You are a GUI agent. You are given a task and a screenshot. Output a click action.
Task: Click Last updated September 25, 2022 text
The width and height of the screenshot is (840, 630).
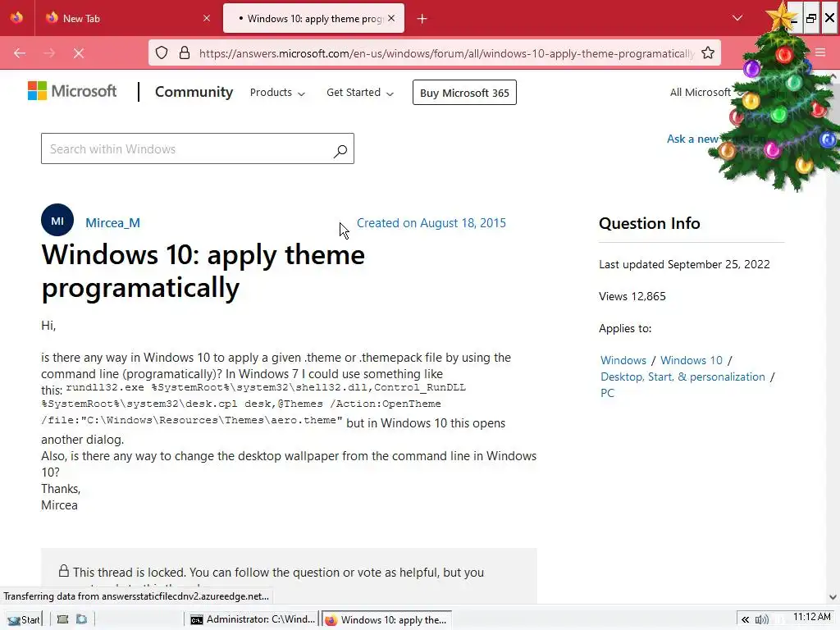(684, 265)
